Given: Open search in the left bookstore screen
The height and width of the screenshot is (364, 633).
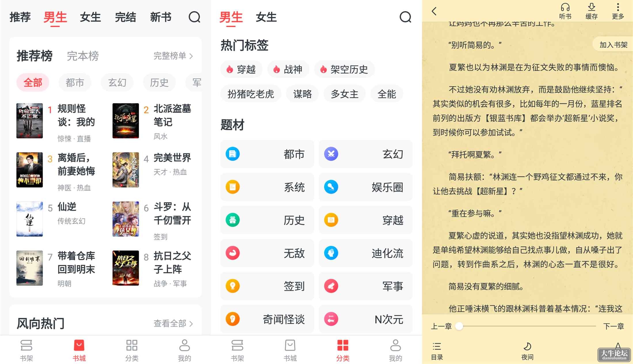Looking at the screenshot, I should point(194,17).
